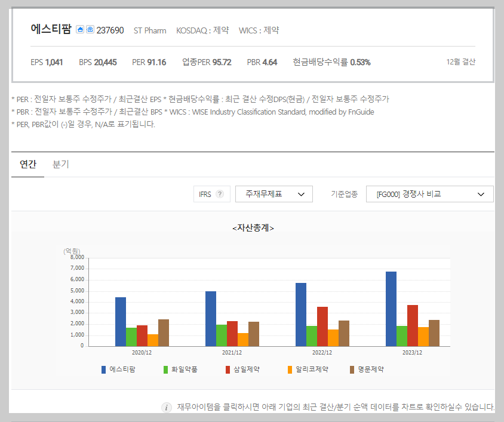Image resolution: width=504 pixels, height=422 pixels.
Task: Toggle the 삼일제약 red legend swatch
Action: (228, 369)
